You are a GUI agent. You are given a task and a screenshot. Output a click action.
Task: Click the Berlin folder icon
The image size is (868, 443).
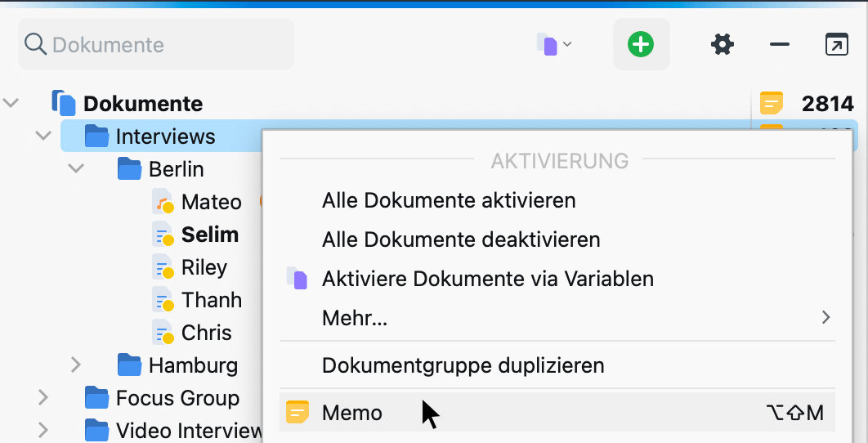click(x=130, y=168)
